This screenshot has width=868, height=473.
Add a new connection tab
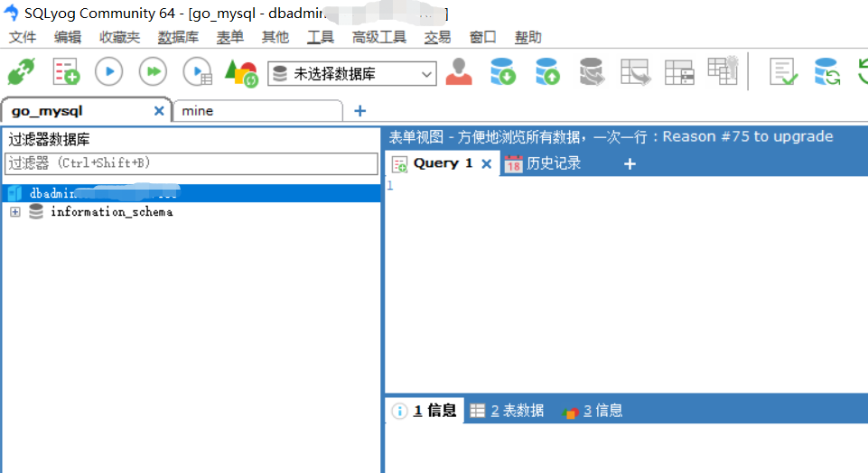click(359, 111)
